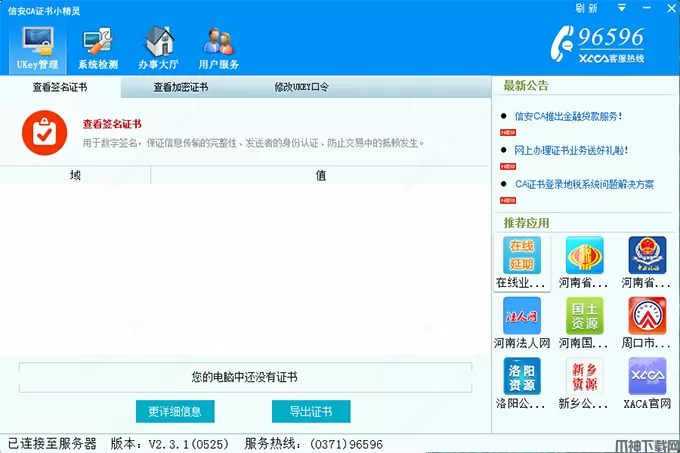Image resolution: width=680 pixels, height=453 pixels.
Task: Switch to the 修改UKEY口令 tab
Action: pyautogui.click(x=301, y=87)
